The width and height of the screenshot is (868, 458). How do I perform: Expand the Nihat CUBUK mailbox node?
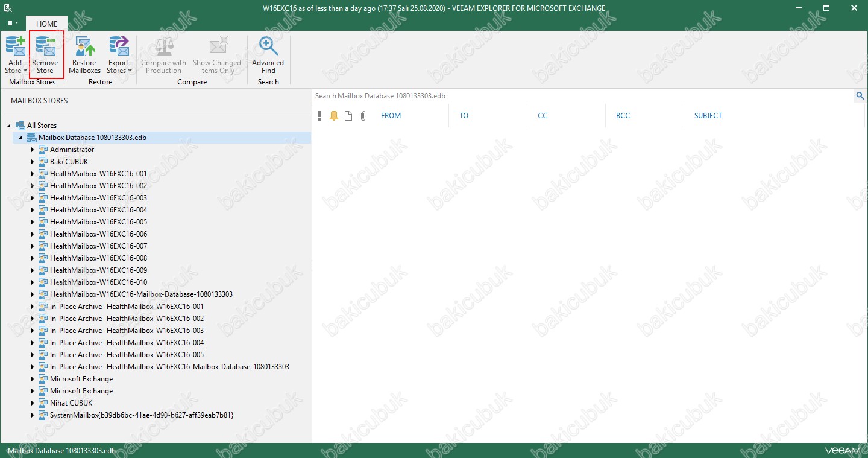pyautogui.click(x=33, y=403)
